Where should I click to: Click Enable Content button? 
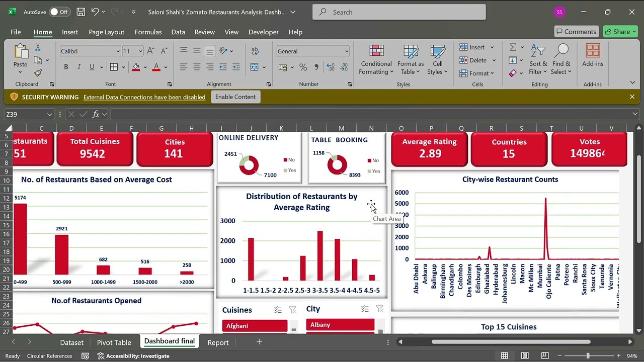click(x=235, y=97)
